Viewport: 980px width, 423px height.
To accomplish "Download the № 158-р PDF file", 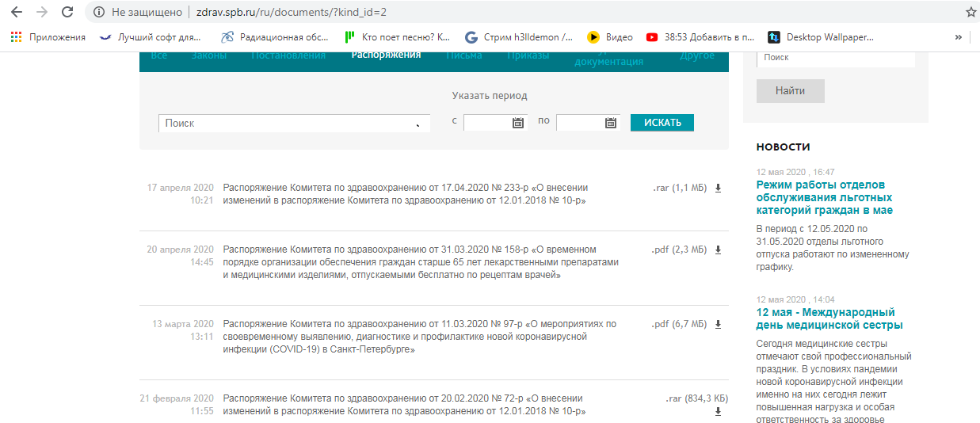I will pos(719,250).
